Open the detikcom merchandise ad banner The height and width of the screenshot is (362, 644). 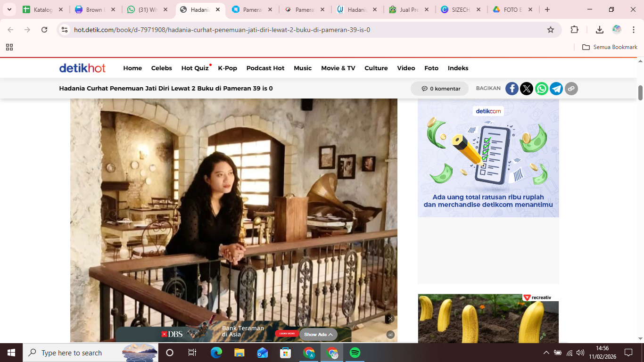(488, 158)
